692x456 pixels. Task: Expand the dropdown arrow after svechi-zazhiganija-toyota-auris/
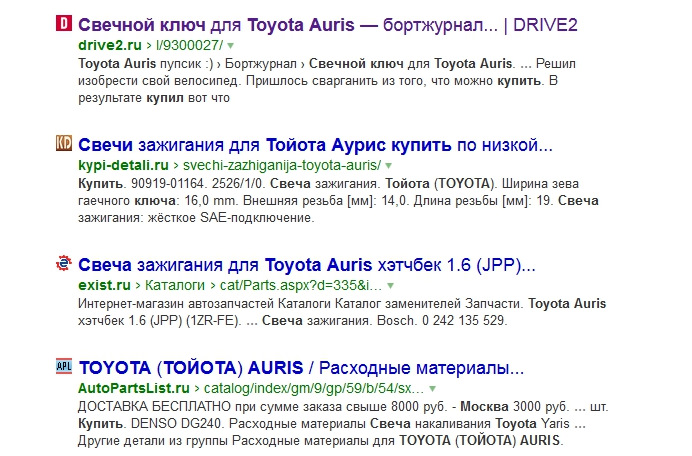388,166
